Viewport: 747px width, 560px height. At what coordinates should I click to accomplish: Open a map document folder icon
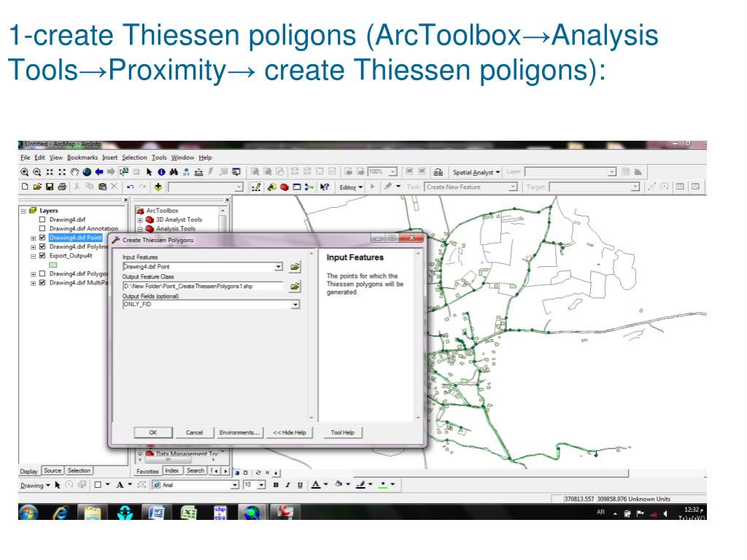(37, 187)
